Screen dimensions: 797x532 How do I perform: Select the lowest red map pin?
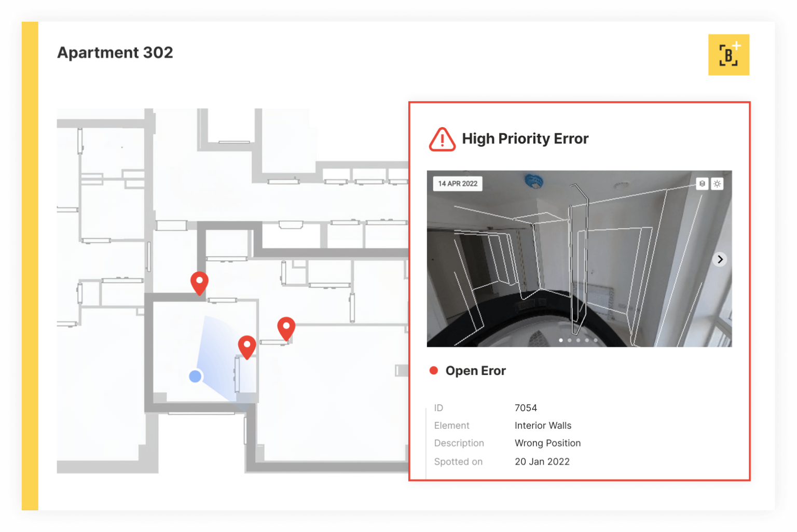(247, 346)
